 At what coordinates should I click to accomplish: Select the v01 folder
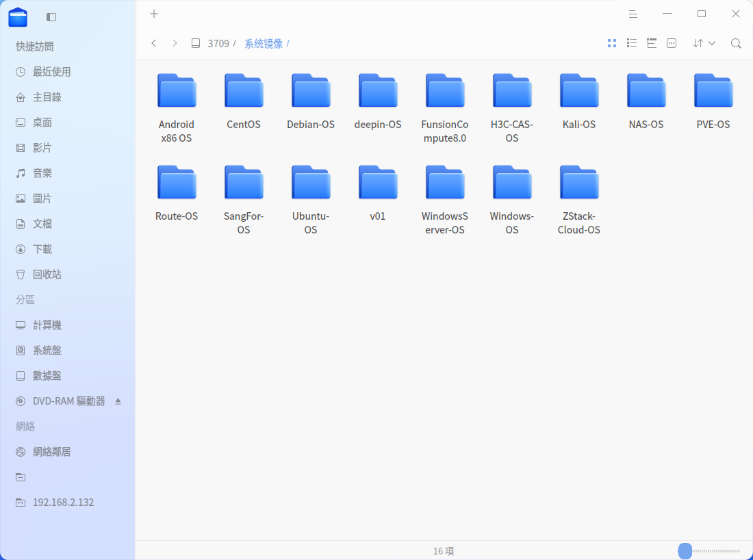pyautogui.click(x=378, y=193)
